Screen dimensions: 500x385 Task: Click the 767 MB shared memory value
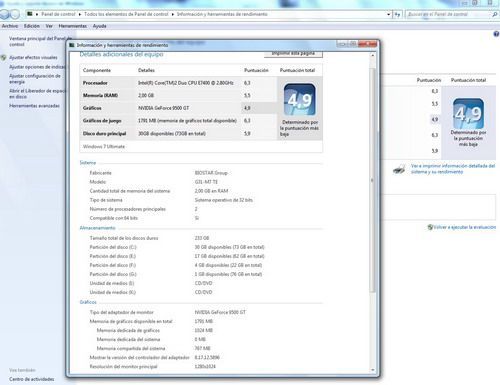tap(203, 348)
